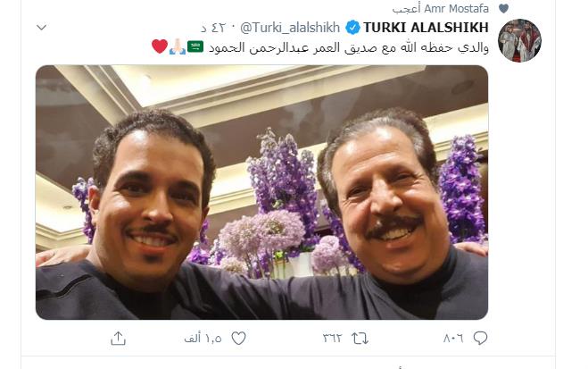Viewport: 588px width, 369px height.
Task: Expand the tweet options chevron
Action: [42, 27]
